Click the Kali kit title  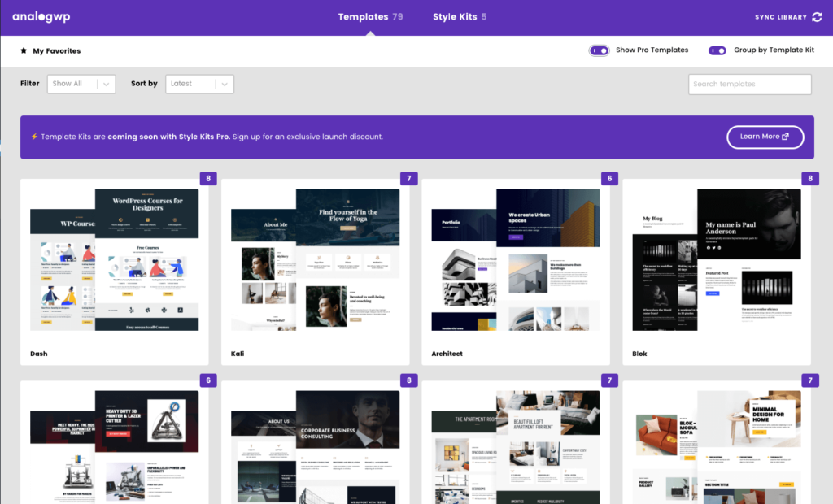[x=238, y=354]
